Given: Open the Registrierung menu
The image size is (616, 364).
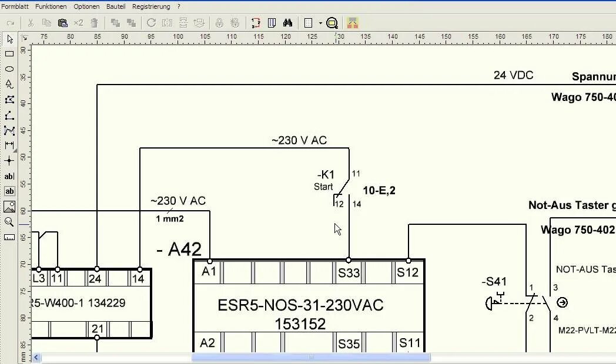Looking at the screenshot, I should tap(151, 6).
